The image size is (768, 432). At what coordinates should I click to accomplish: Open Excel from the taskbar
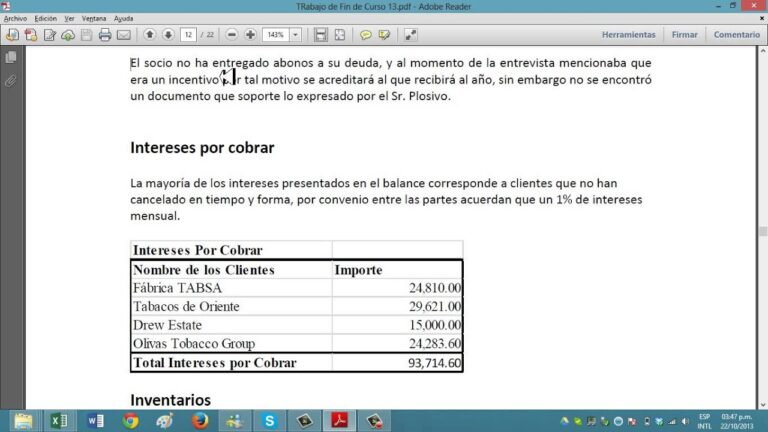[59, 421]
